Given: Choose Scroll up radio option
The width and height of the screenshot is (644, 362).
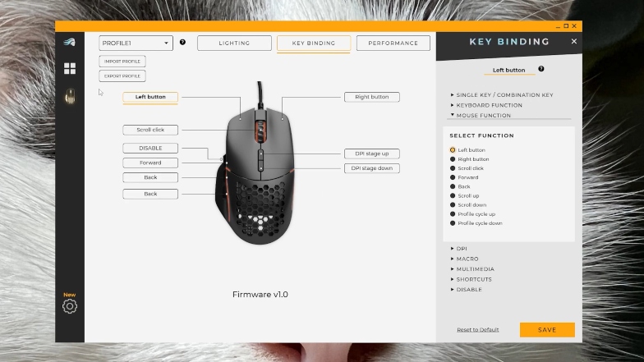Looking at the screenshot, I should tap(453, 195).
